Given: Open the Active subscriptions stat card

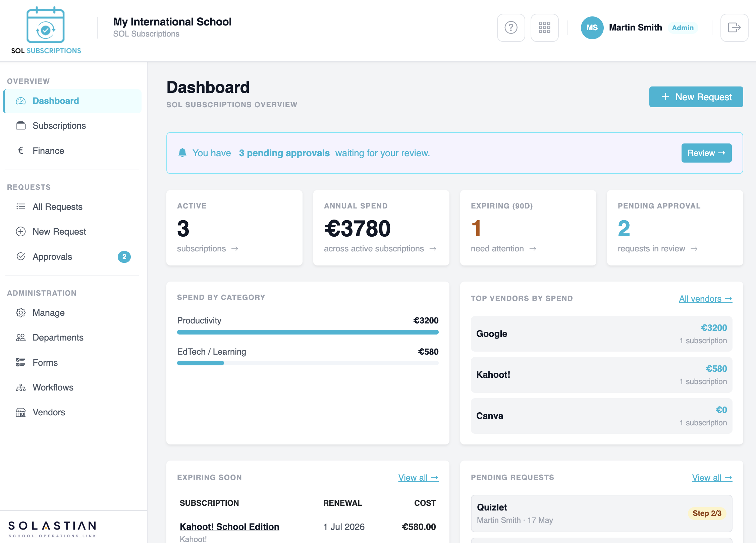Looking at the screenshot, I should click(x=234, y=228).
